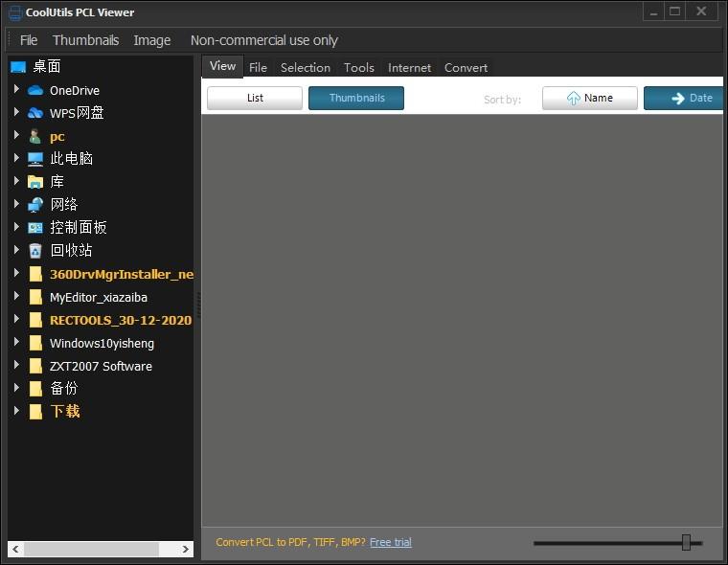
Task: Expand the 库 tree node
Action: tap(16, 181)
